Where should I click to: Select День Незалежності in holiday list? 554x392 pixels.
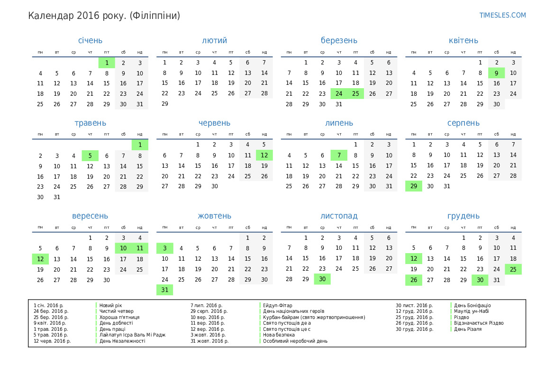(x=122, y=341)
